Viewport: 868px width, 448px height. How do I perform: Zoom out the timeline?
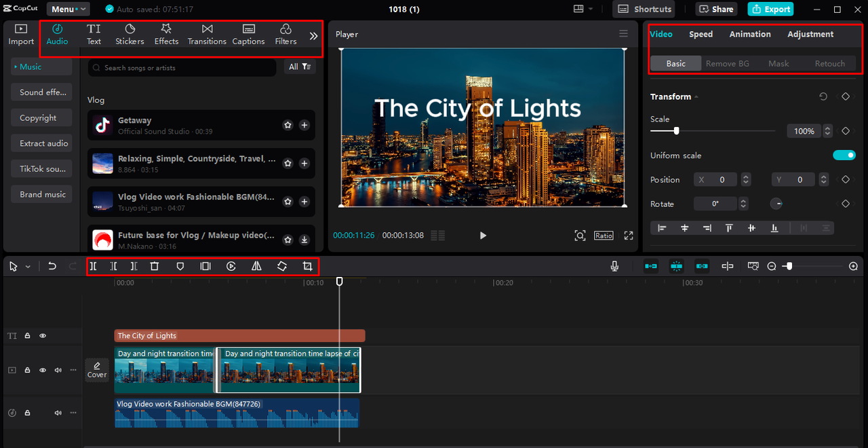[772, 267]
